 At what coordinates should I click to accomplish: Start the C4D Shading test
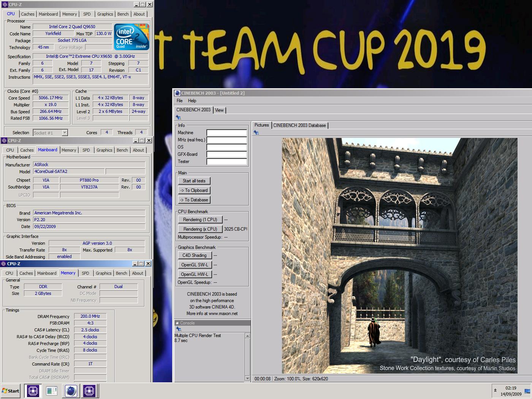click(195, 255)
